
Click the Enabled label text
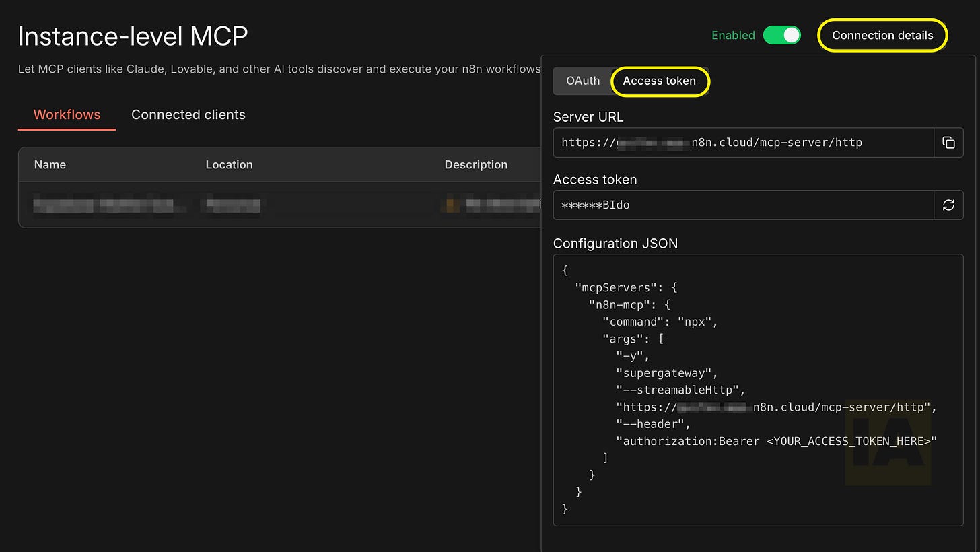(x=733, y=35)
